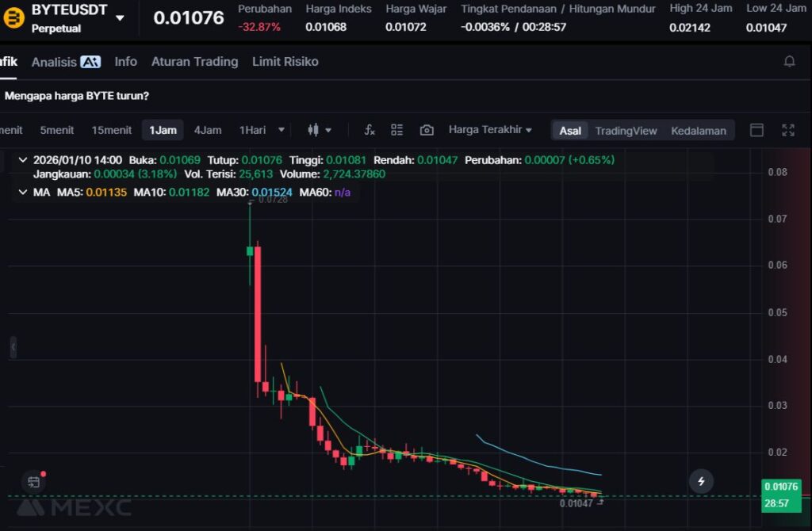Image resolution: width=812 pixels, height=531 pixels.
Task: Open the BYTEUSDT pair selector dropdown
Action: (120, 17)
